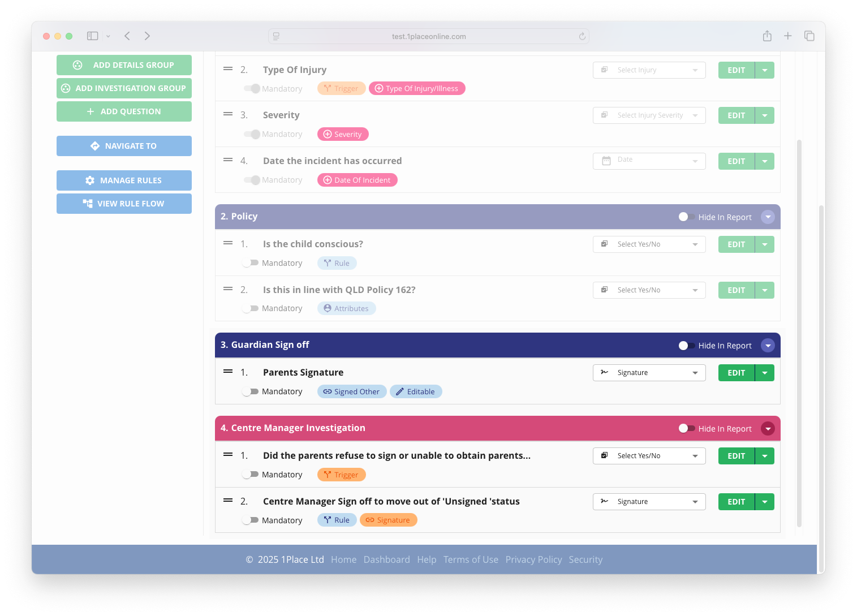Viewport: 857px width, 616px height.
Task: Click the orange Signature tag
Action: coord(388,520)
